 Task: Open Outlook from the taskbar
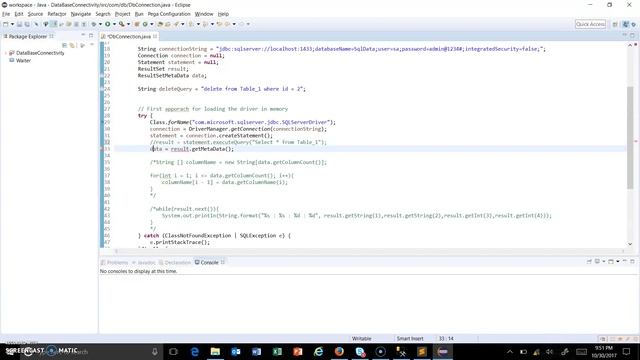236,351
